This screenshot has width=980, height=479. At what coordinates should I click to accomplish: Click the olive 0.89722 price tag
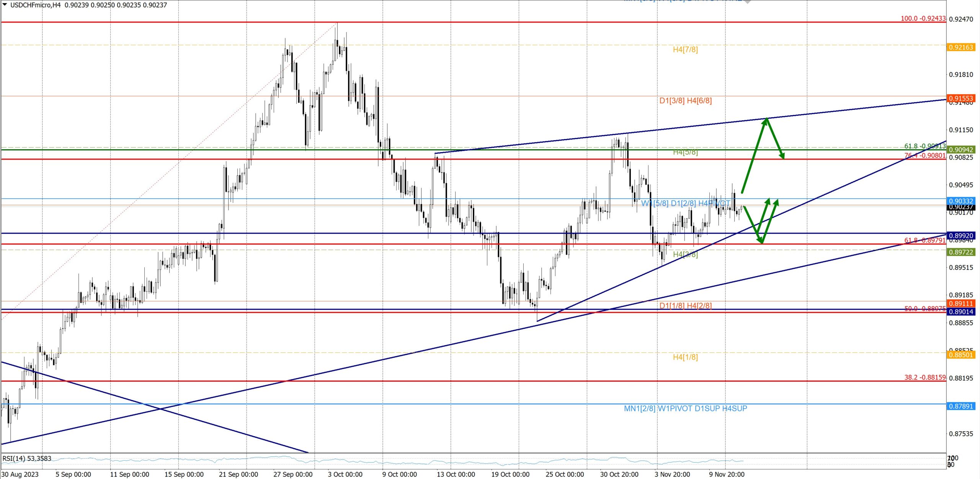960,252
